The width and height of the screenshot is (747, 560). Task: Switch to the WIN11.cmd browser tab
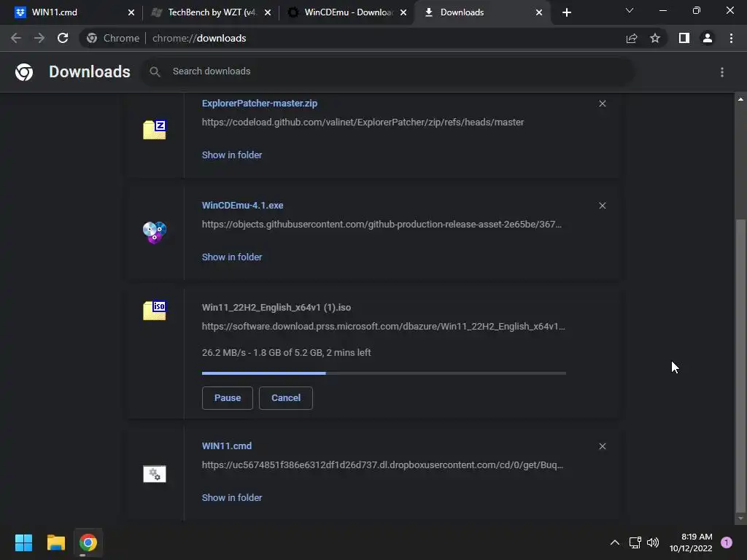(71, 12)
